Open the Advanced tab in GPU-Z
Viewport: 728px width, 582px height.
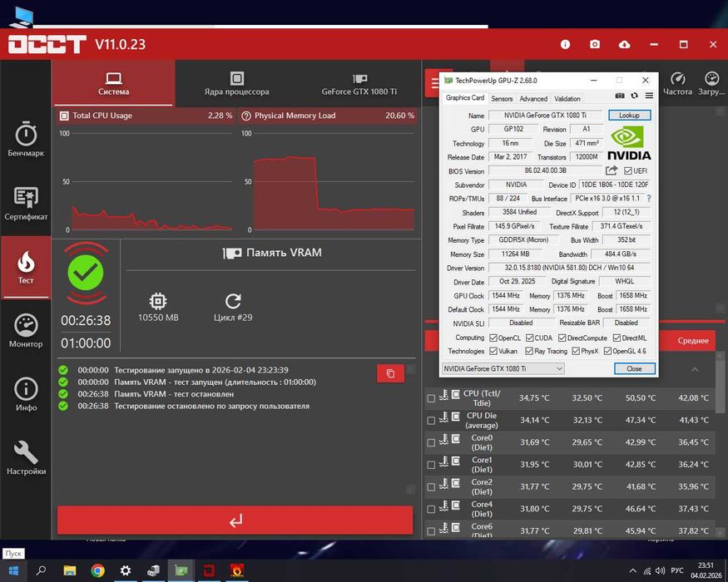533,99
